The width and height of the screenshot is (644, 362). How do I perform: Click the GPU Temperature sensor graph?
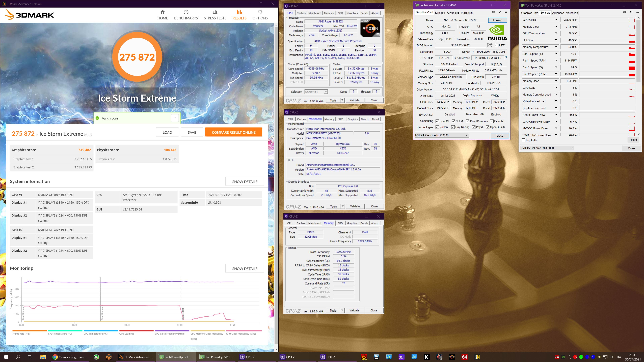click(x=607, y=34)
